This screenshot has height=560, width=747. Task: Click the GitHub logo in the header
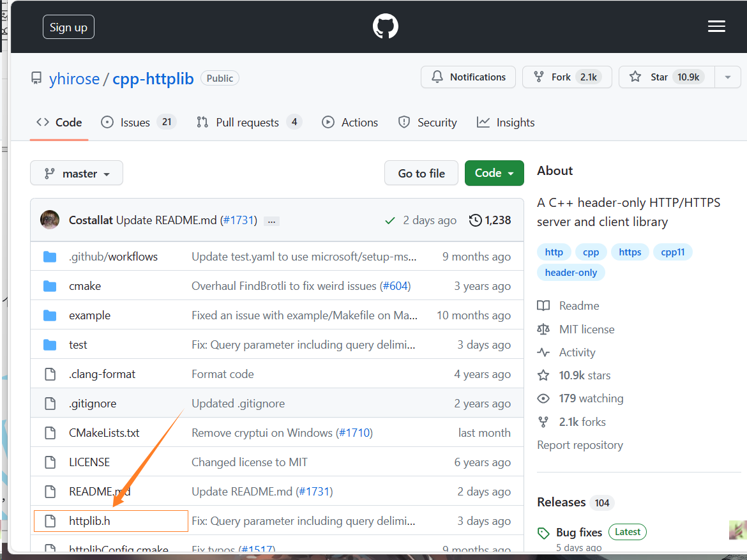coord(386,26)
